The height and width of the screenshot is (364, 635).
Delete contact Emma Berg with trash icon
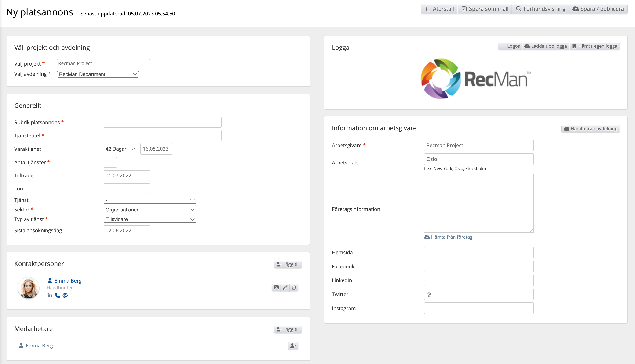click(294, 288)
